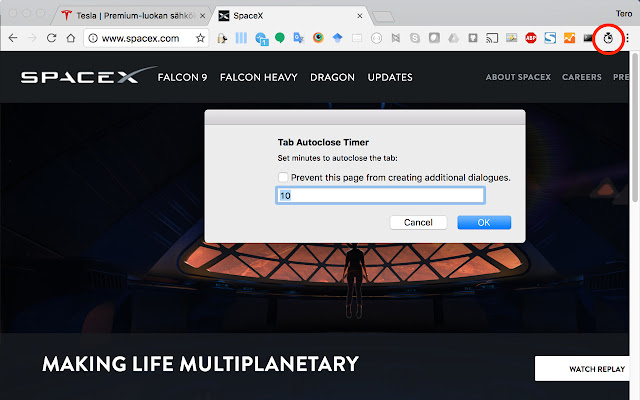Click the padlock key extension icon
The image size is (640, 400).
tap(222, 38)
